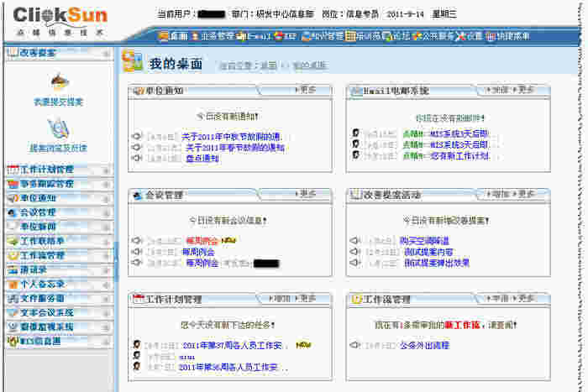The height and width of the screenshot is (392, 588).
Task: Expand the 通讯录 sidebar section arrow
Action: (x=106, y=270)
